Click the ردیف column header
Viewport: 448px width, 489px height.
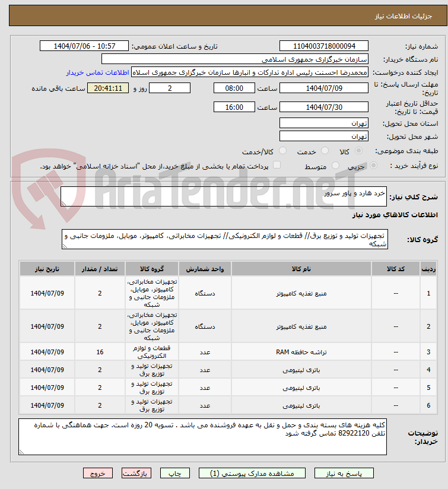[428, 269]
